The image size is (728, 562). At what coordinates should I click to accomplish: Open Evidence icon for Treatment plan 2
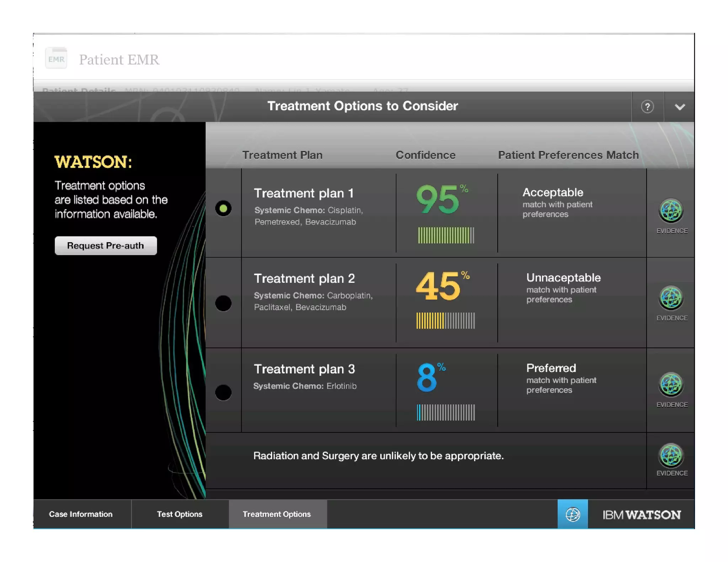pyautogui.click(x=671, y=298)
